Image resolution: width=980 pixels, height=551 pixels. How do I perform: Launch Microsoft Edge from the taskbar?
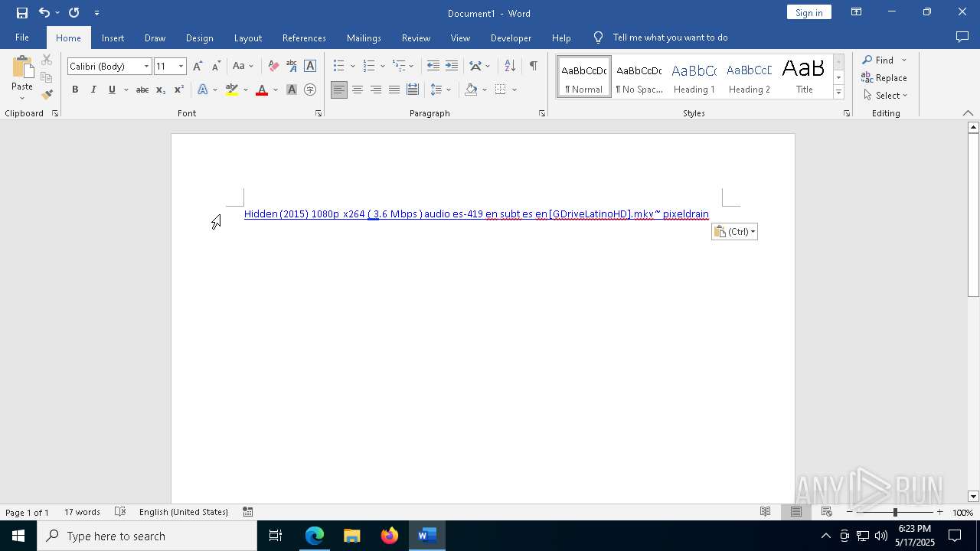click(315, 536)
